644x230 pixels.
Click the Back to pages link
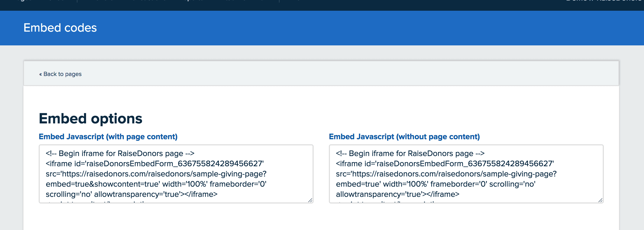click(x=62, y=74)
